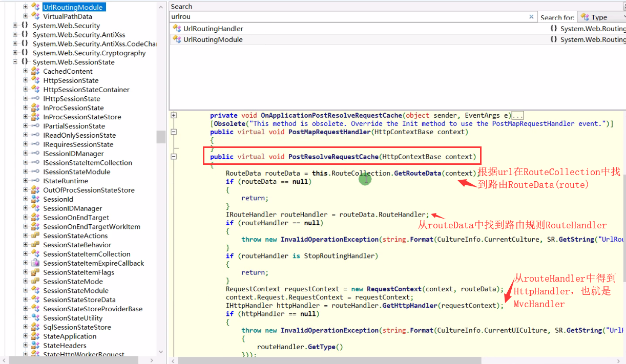
Task: Collapse the PostResolveRequestCache method region
Action: pyautogui.click(x=174, y=157)
